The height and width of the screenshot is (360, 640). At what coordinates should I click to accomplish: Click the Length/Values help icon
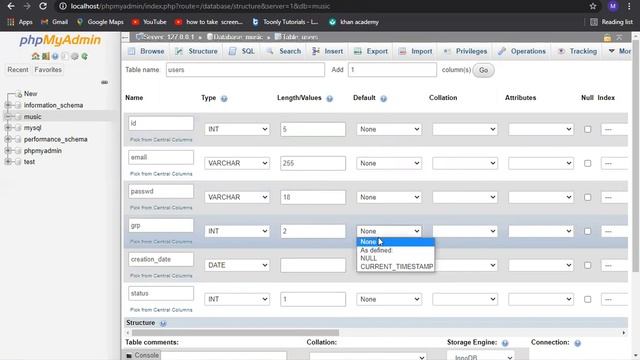point(330,98)
